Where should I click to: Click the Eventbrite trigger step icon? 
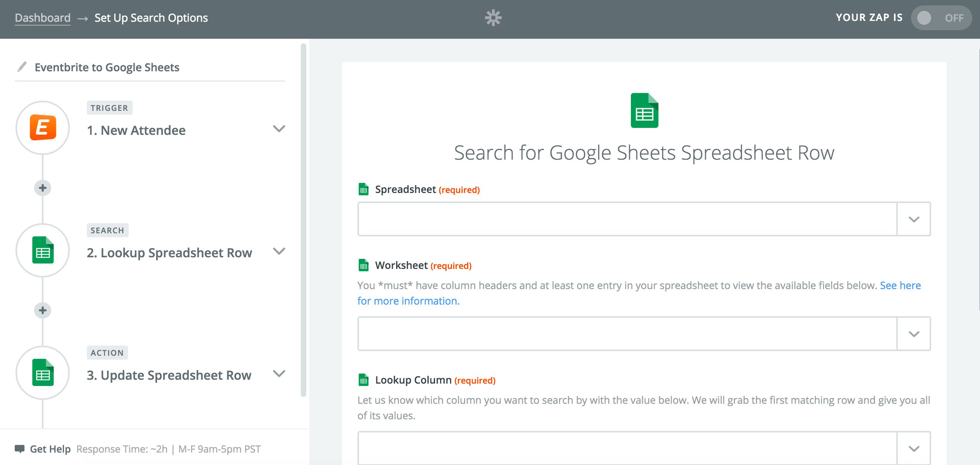tap(43, 128)
